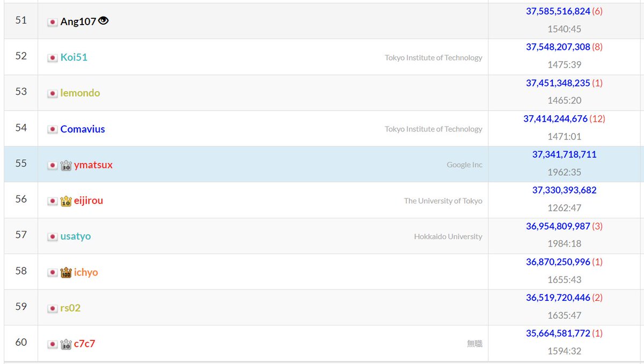Viewport: 644px width, 364px height.
Task: Click the Japan flag beside rs02
Action: [53, 309]
